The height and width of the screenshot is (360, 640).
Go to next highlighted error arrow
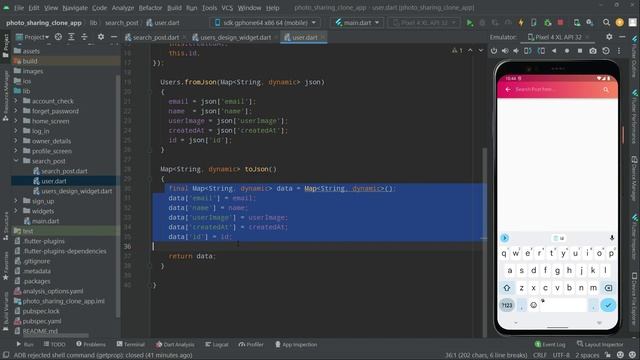[481, 51]
